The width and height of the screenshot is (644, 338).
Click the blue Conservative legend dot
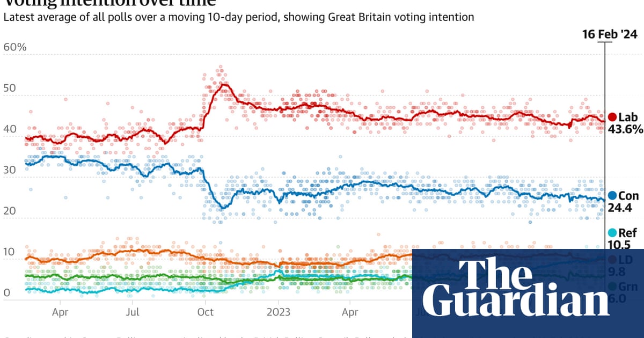[x=611, y=196]
